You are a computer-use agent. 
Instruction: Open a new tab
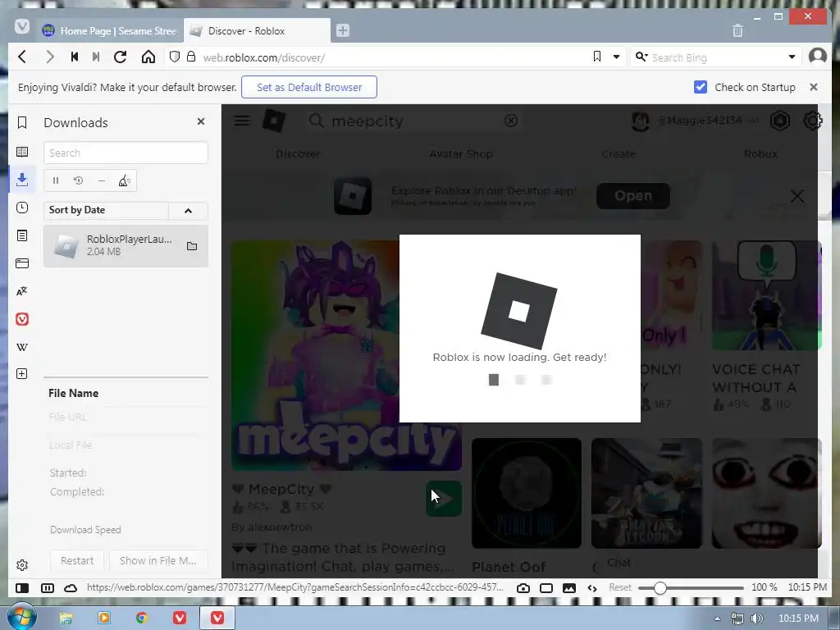coord(343,30)
